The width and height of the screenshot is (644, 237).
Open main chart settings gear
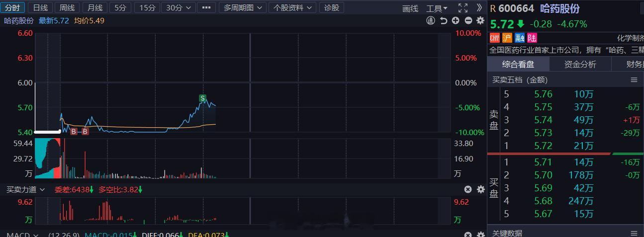click(x=480, y=20)
